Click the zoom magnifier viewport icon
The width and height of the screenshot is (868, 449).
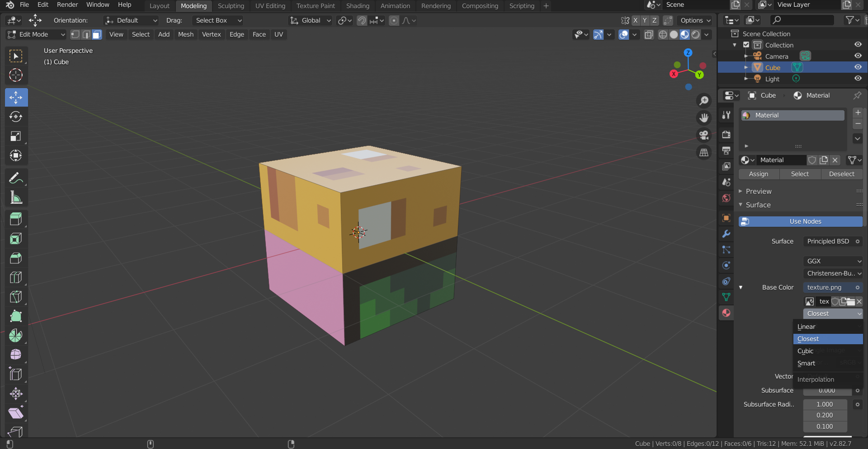[x=704, y=101]
